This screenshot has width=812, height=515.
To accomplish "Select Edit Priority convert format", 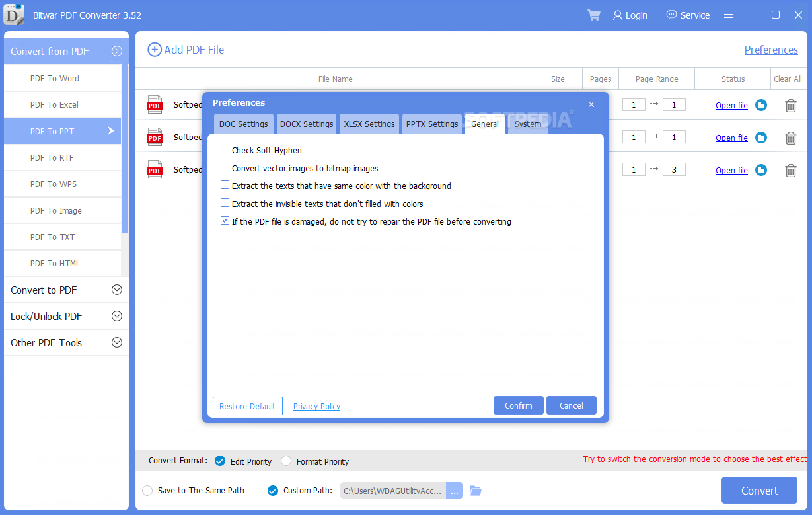I will point(220,461).
